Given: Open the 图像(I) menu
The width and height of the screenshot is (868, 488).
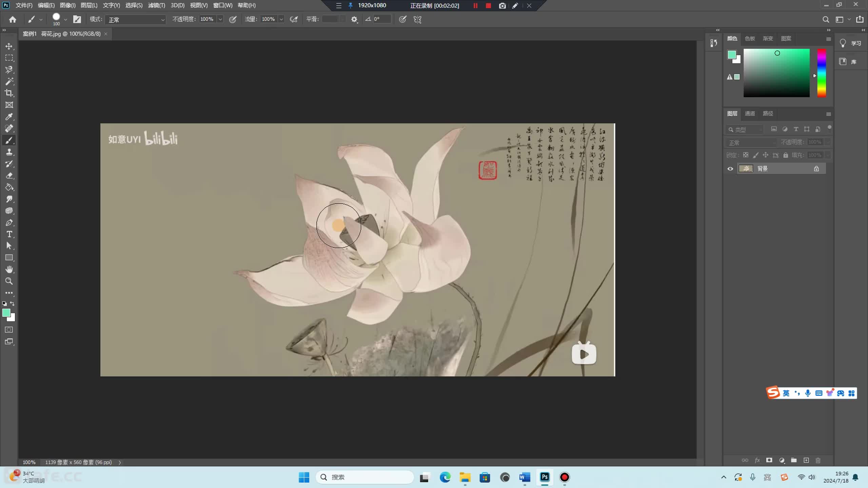Looking at the screenshot, I should (x=68, y=5).
